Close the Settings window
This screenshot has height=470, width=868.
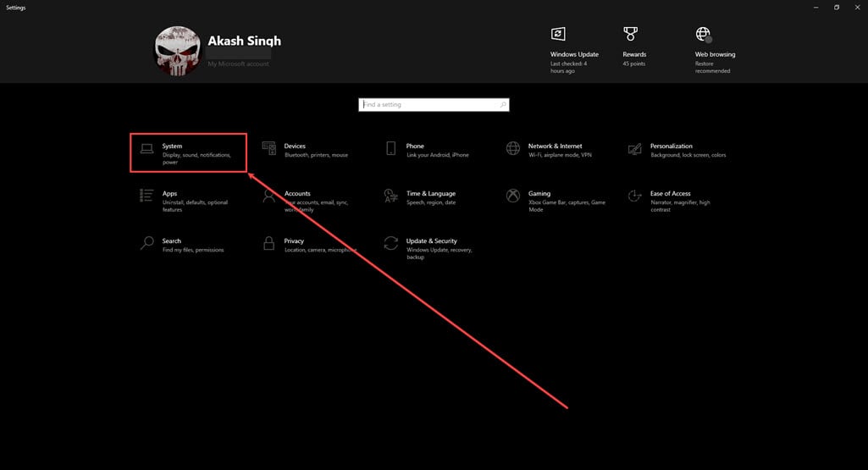point(857,7)
